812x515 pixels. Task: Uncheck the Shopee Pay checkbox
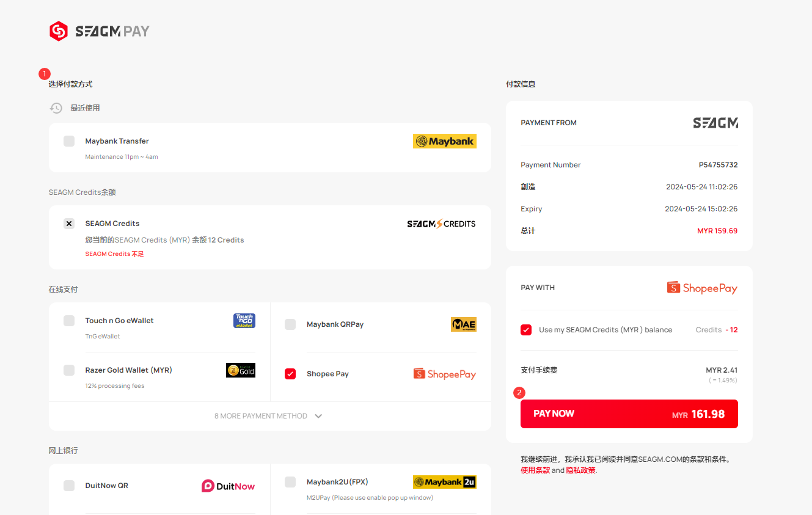pos(290,374)
